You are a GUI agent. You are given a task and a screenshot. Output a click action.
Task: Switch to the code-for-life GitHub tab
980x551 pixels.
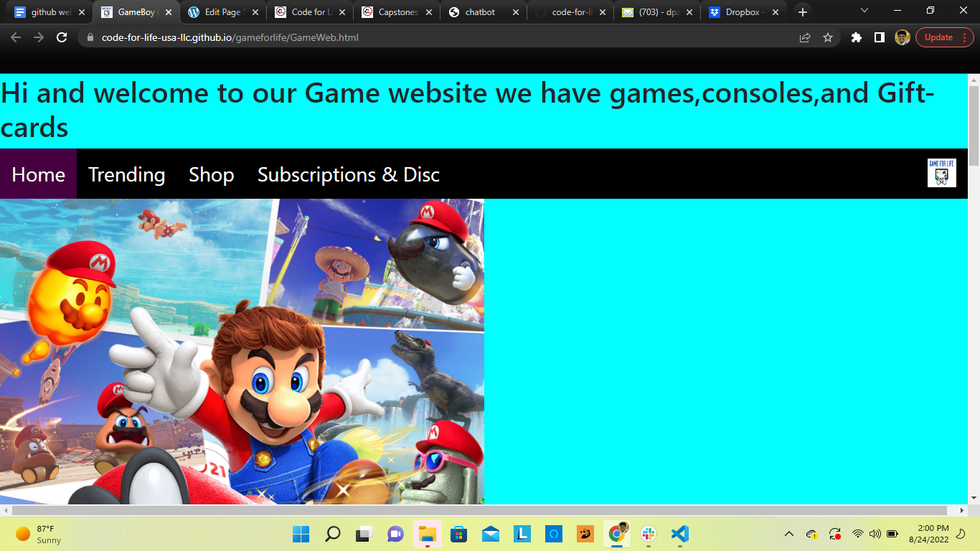(x=570, y=12)
